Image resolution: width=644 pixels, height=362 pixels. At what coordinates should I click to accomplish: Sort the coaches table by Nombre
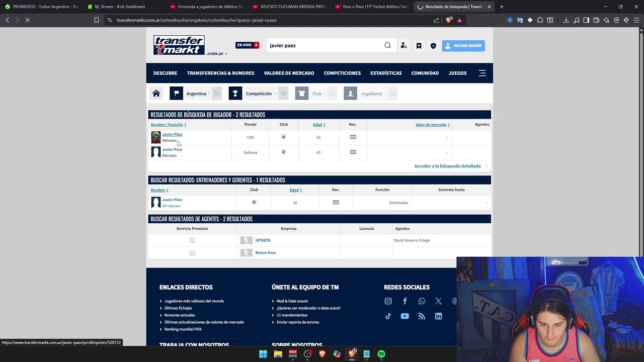(159, 190)
